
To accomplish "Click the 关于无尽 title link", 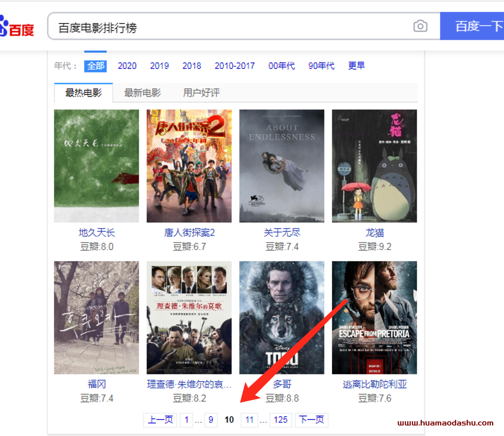I will pos(282,232).
